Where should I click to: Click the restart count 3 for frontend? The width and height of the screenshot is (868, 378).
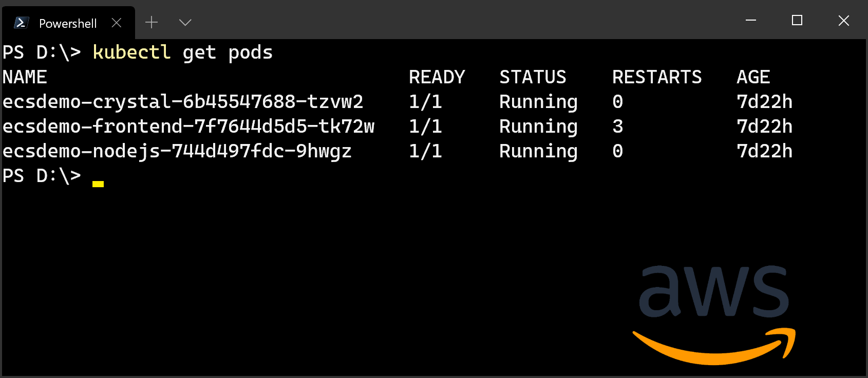pyautogui.click(x=618, y=127)
